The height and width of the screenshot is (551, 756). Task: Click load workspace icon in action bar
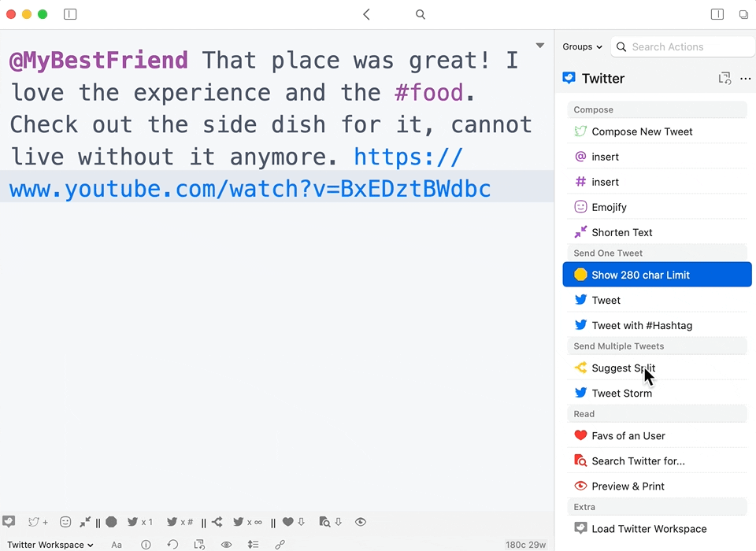tap(9, 522)
